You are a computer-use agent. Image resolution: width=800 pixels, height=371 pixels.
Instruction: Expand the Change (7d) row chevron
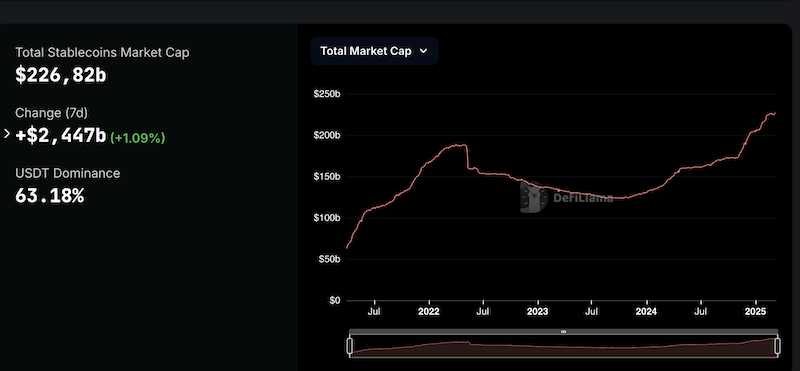tap(7, 134)
